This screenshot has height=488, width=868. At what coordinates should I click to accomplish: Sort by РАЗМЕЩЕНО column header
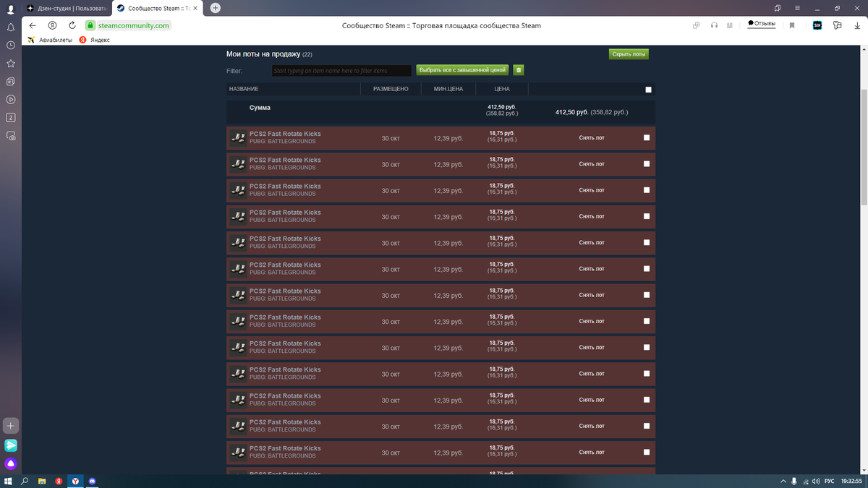(391, 89)
